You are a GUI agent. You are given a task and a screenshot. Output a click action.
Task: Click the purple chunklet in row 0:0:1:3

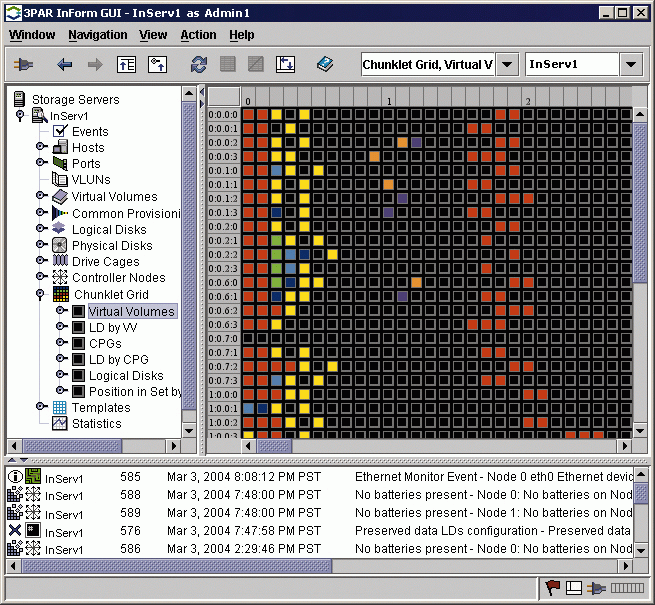tap(388, 212)
